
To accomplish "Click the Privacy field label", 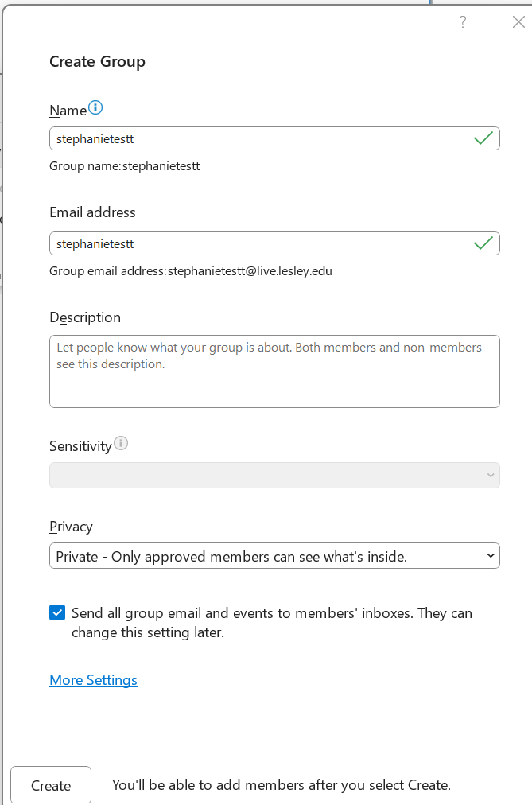I will (x=72, y=527).
